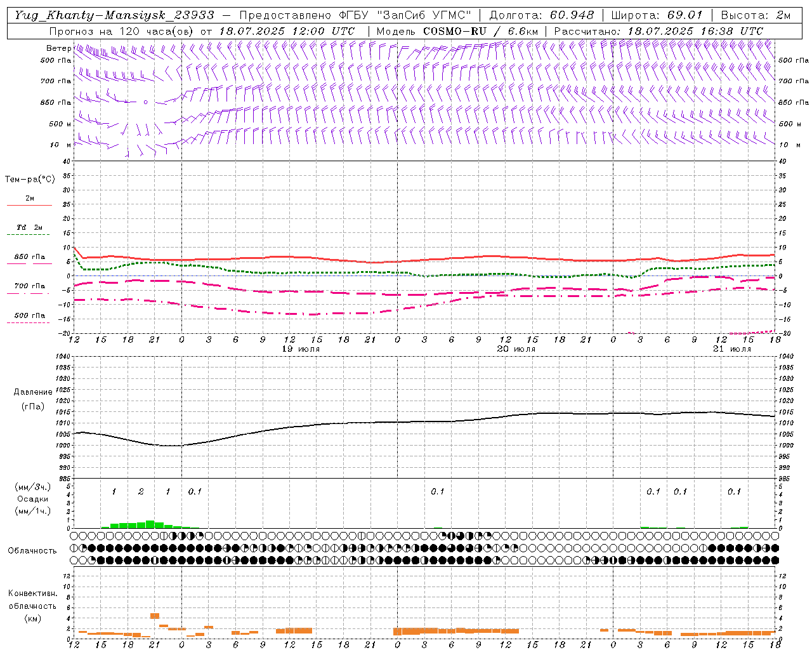
Task: Click the (гПа) unit under Давление
Action: tap(33, 407)
